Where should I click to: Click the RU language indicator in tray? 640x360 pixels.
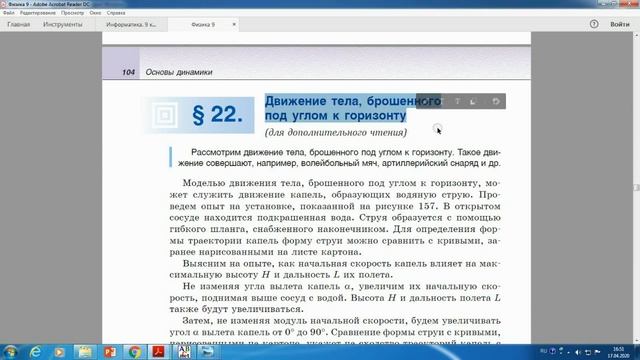(x=543, y=351)
